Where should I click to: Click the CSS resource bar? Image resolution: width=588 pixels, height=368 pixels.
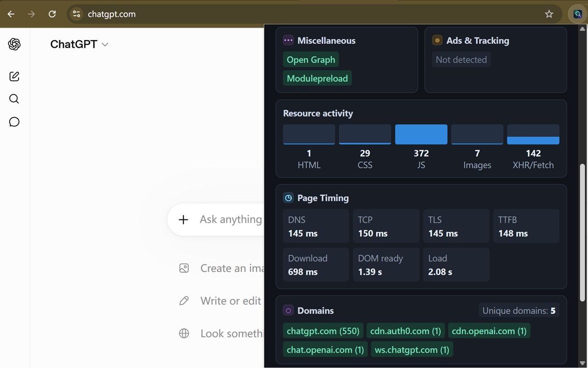click(x=365, y=134)
